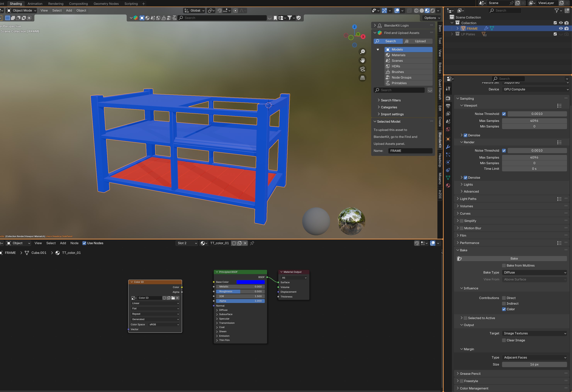Image resolution: width=572 pixels, height=392 pixels.
Task: Toggle fake user shield for TT_color_01
Action: pos(234,243)
